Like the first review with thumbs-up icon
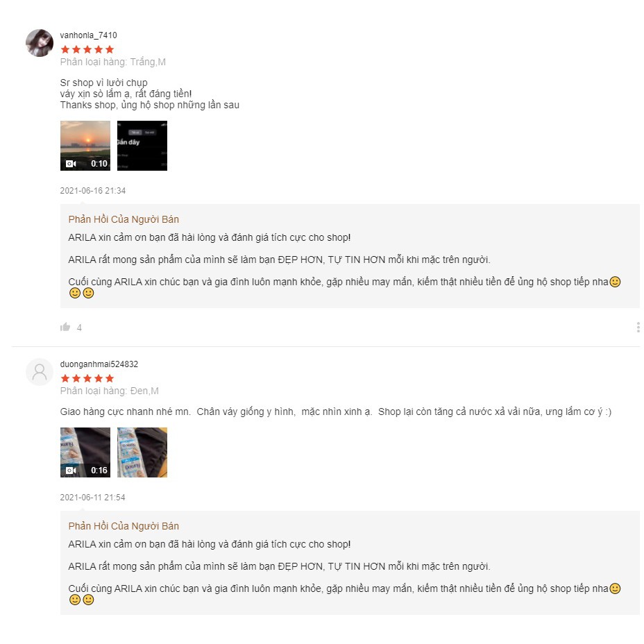 [x=65, y=327]
